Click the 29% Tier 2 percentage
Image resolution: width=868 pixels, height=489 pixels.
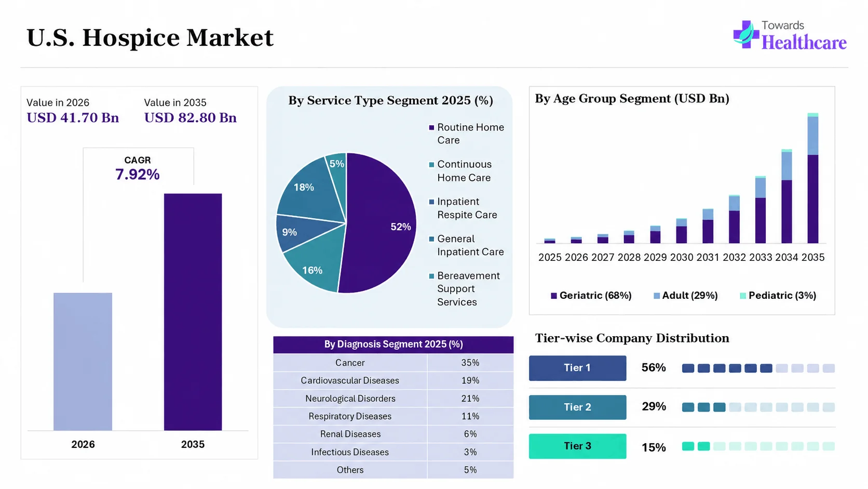654,407
